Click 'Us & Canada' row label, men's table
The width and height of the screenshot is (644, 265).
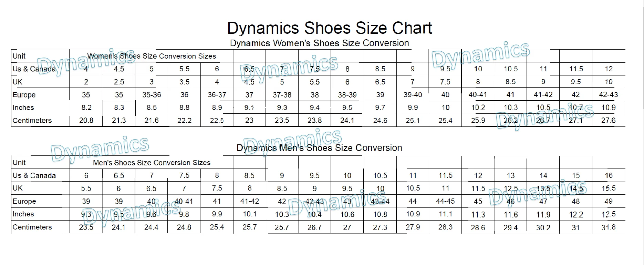[x=34, y=175]
